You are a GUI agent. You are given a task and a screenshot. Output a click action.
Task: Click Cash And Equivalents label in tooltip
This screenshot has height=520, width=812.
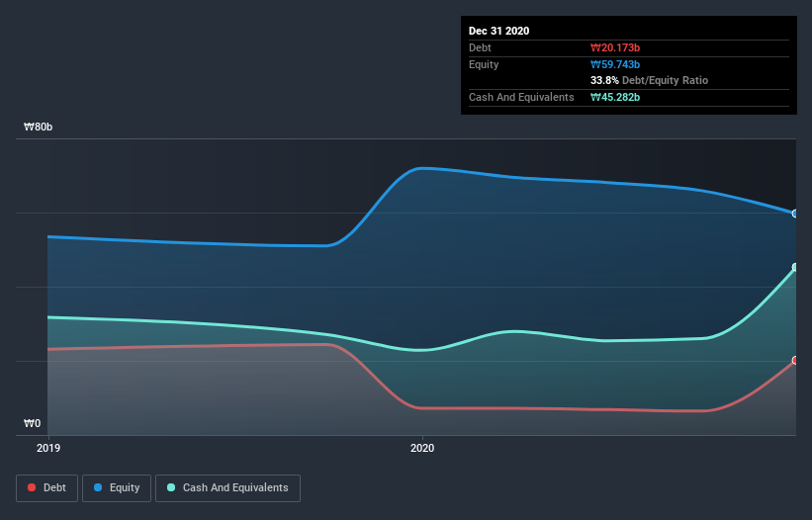point(521,97)
